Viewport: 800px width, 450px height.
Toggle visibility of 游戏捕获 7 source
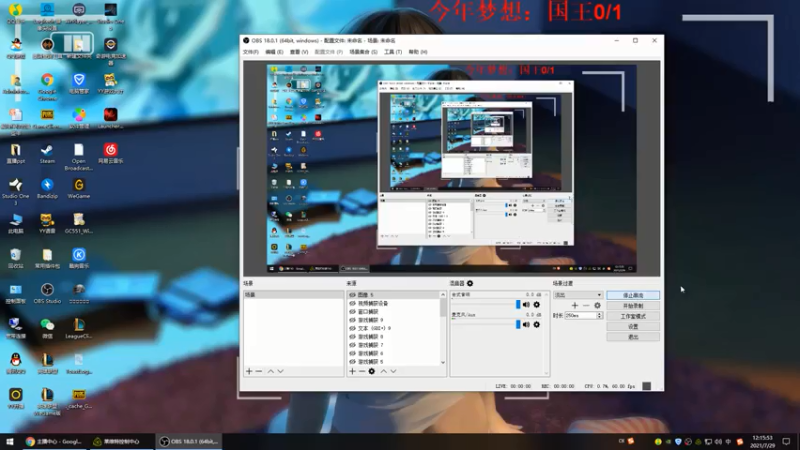(x=352, y=345)
